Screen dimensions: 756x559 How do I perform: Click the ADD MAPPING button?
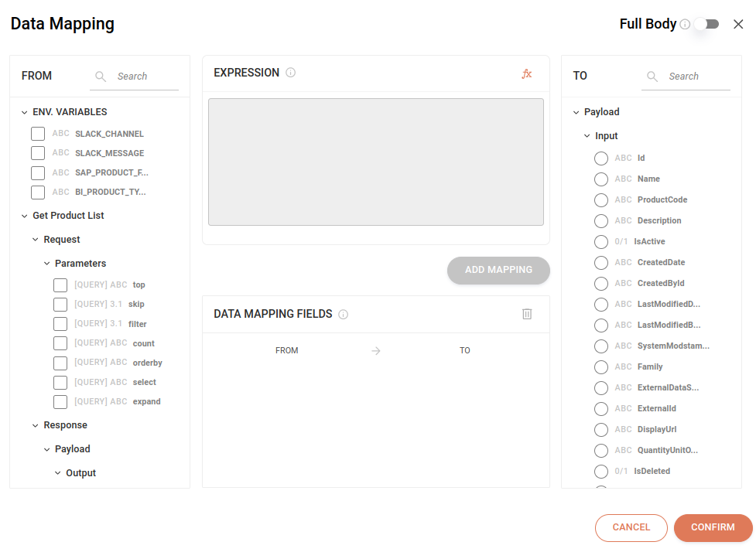(498, 271)
